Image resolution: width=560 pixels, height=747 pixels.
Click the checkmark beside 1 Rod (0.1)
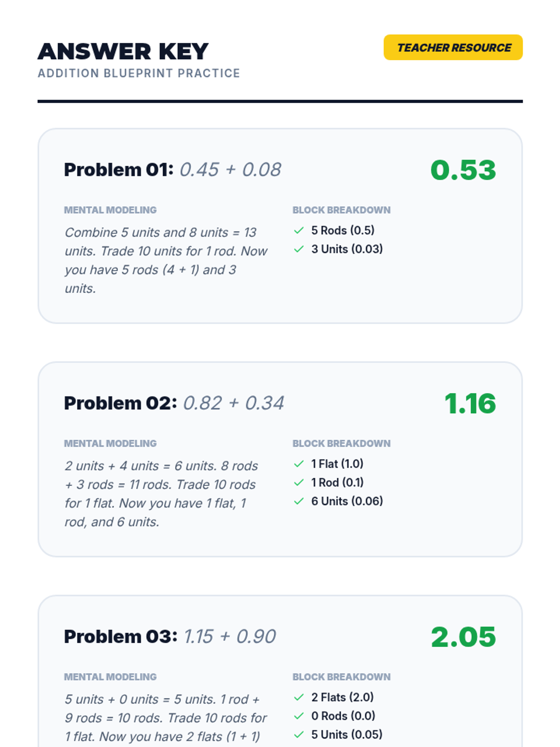coord(299,482)
